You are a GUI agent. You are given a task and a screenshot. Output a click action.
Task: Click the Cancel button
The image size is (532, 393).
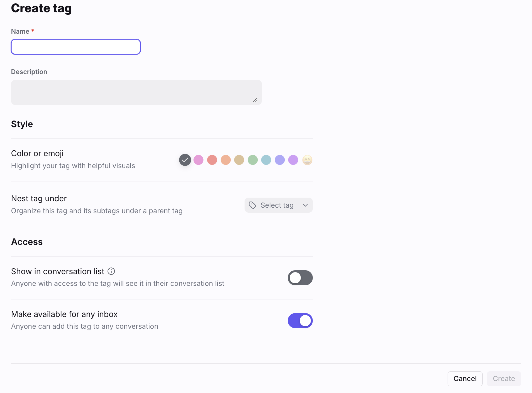465,379
